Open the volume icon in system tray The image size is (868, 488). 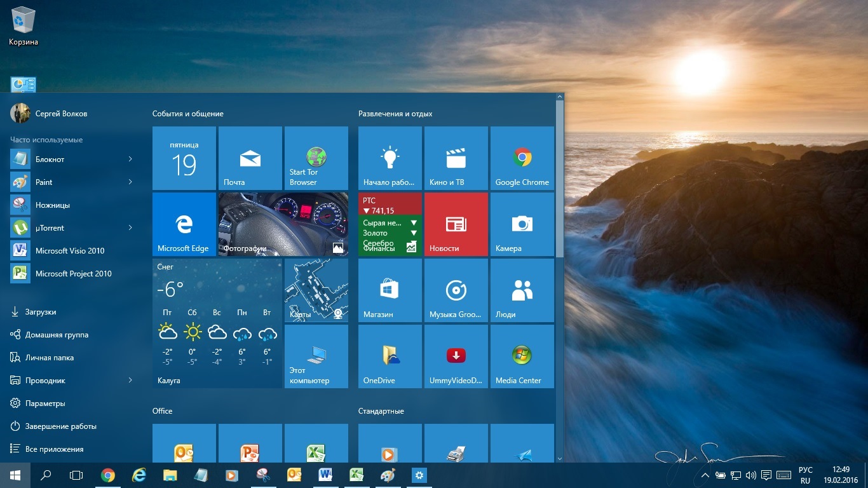pos(750,475)
